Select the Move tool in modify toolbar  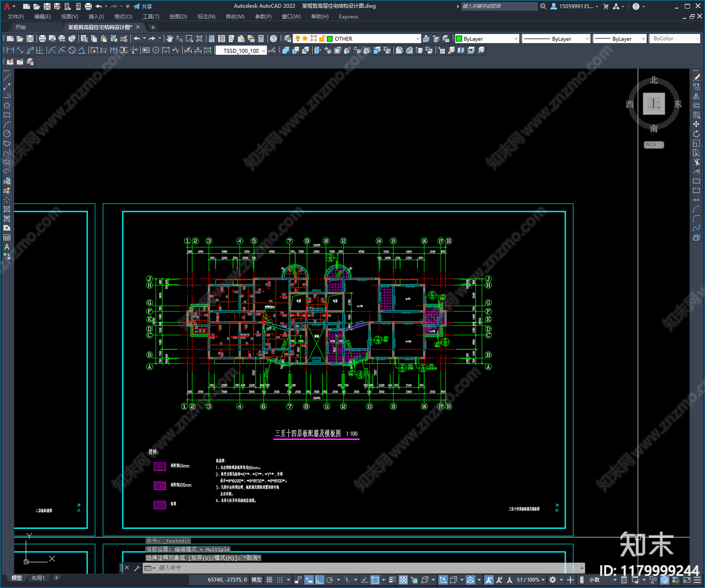696,124
